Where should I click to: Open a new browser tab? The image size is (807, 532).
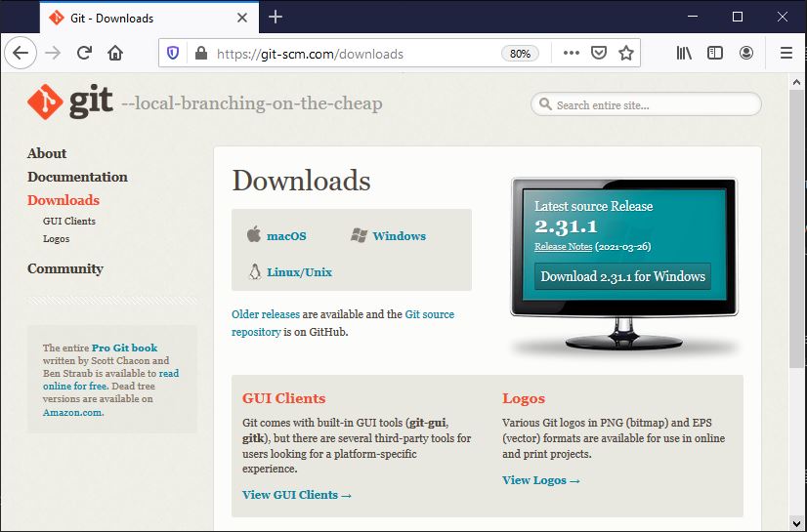(x=276, y=17)
